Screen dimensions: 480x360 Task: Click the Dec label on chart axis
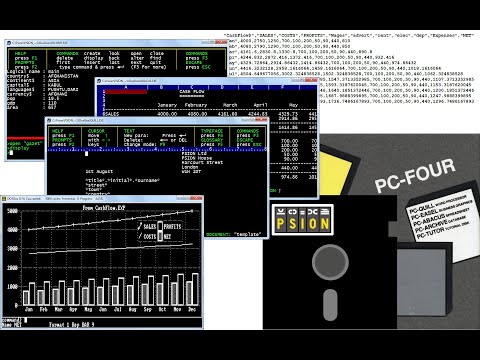(x=192, y=310)
